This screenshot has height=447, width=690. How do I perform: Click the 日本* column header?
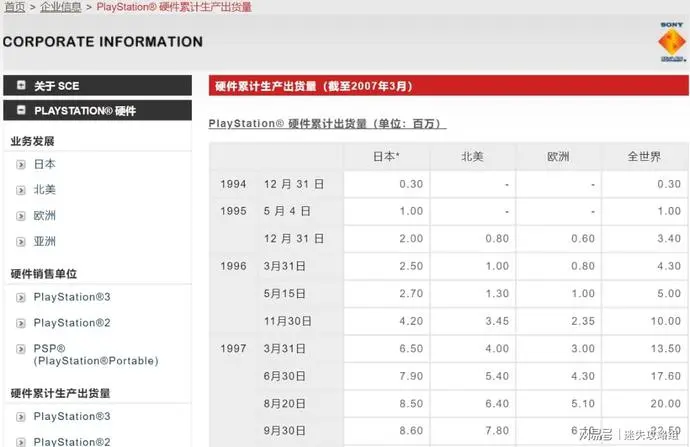coord(386,156)
